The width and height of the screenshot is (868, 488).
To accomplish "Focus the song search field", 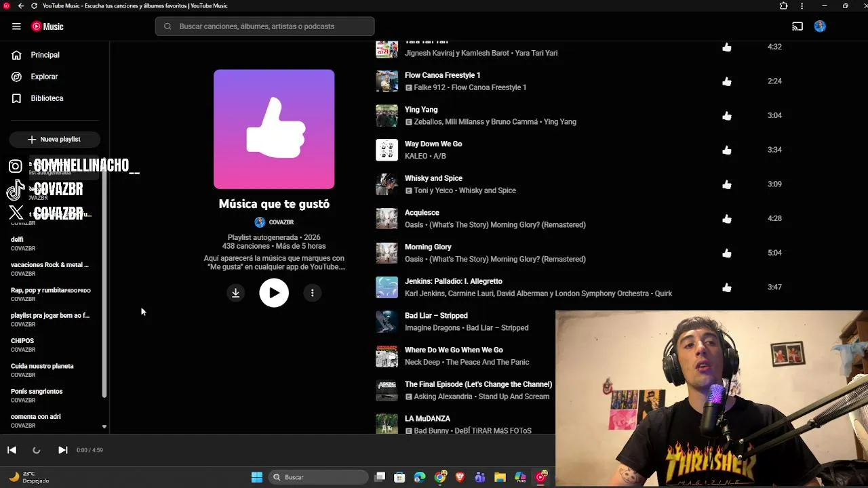I will [x=264, y=26].
